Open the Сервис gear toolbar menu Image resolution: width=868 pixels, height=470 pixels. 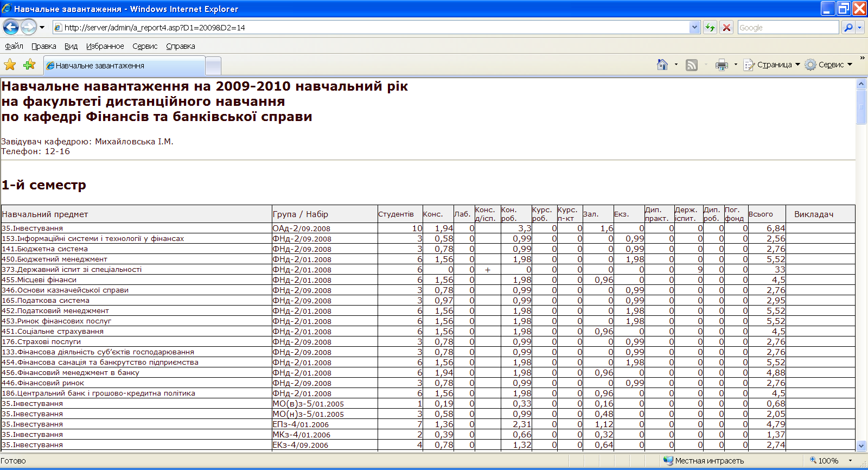point(828,65)
